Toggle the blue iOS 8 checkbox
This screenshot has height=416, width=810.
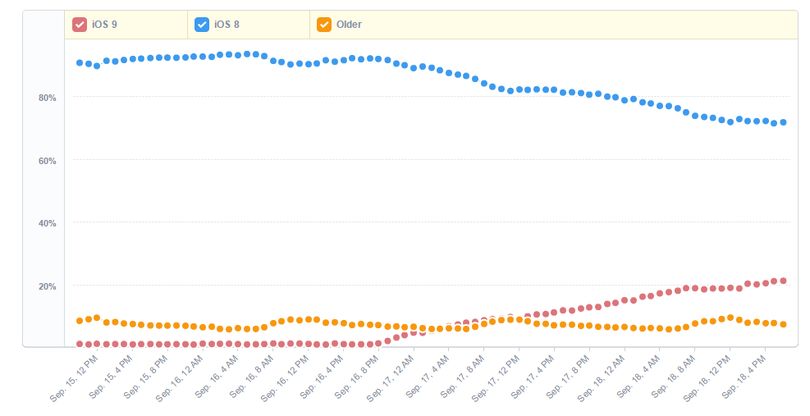click(x=201, y=24)
